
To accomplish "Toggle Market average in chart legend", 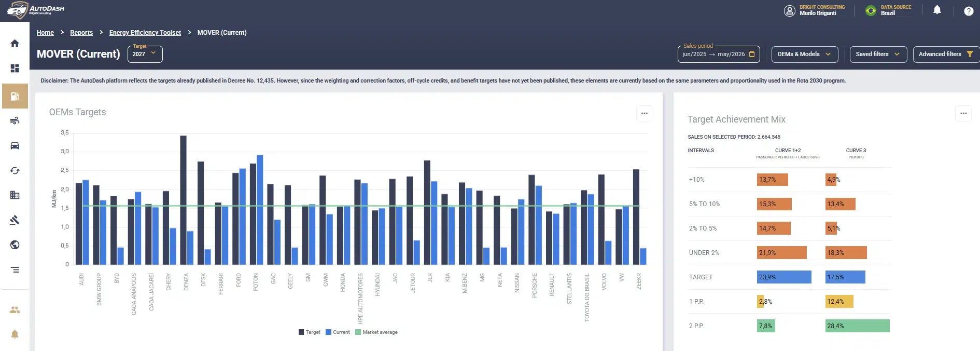I will [376, 332].
